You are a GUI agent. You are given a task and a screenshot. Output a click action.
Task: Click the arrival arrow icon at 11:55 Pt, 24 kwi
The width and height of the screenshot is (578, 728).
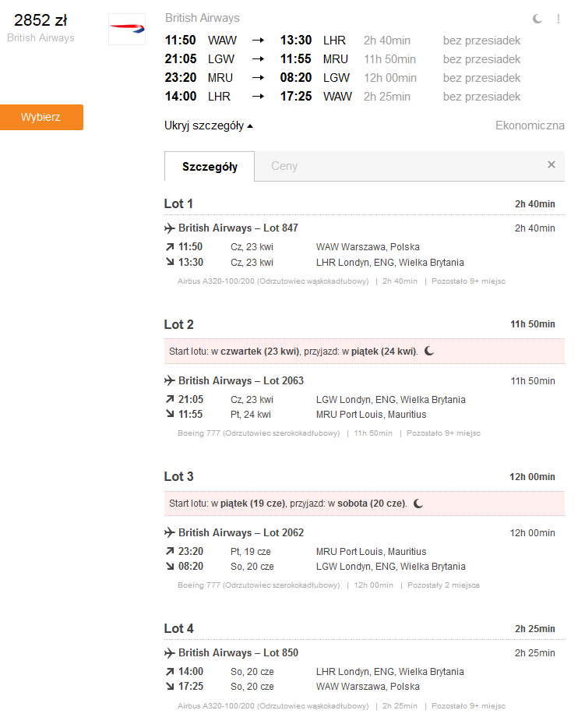[x=170, y=414]
